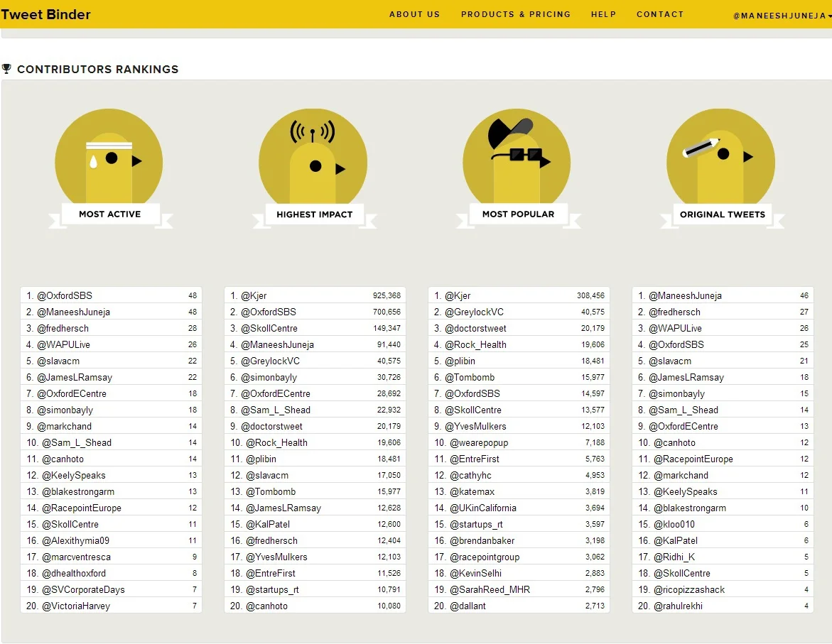Select @KevinSelhi in the rankings
The image size is (832, 644).
point(475,574)
